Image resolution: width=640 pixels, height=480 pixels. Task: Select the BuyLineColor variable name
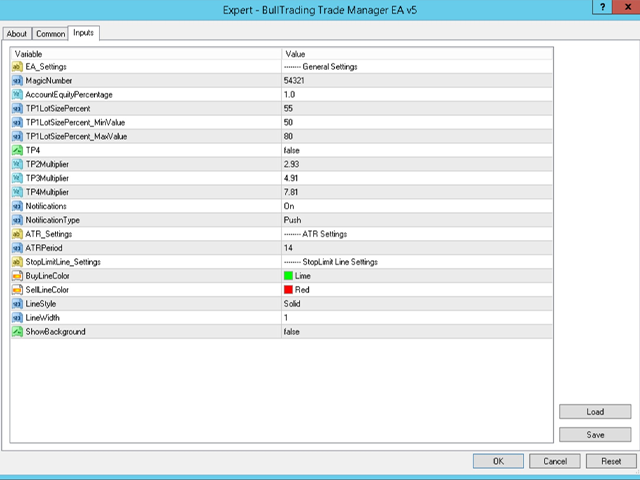click(47, 276)
